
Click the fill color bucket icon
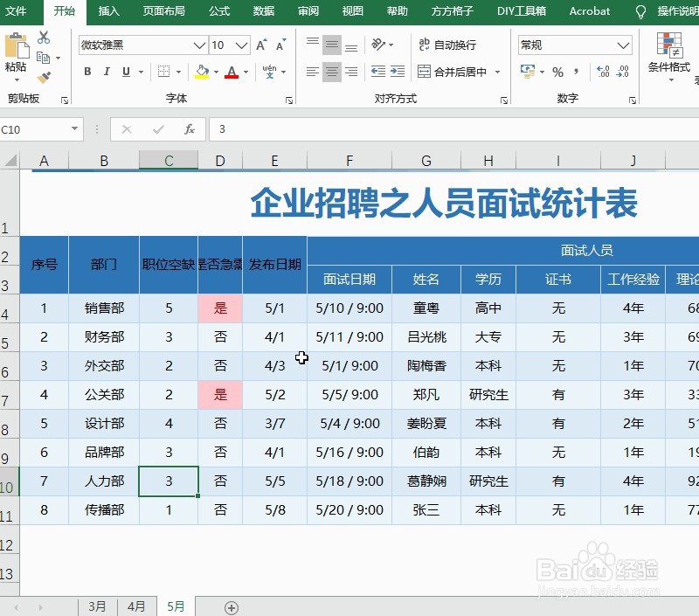[x=201, y=71]
